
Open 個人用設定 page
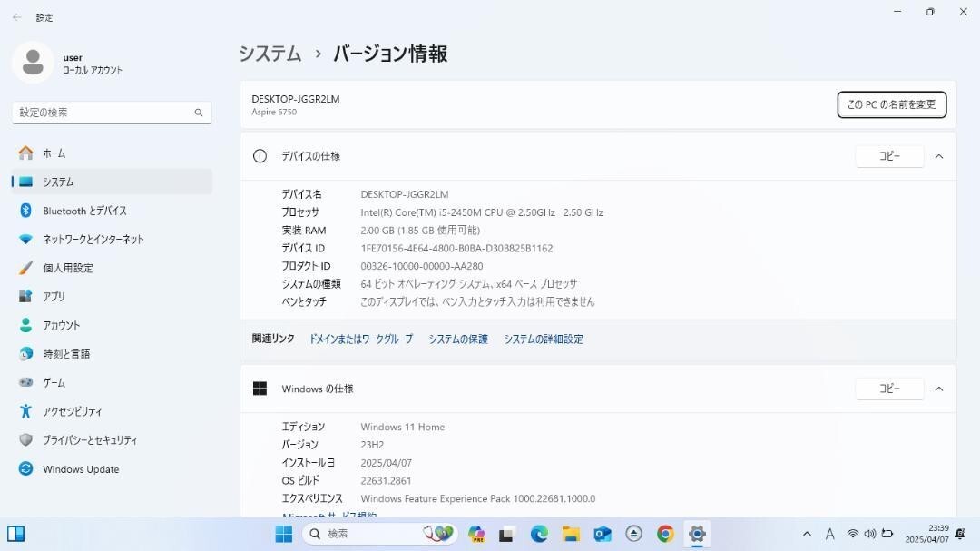(x=112, y=268)
